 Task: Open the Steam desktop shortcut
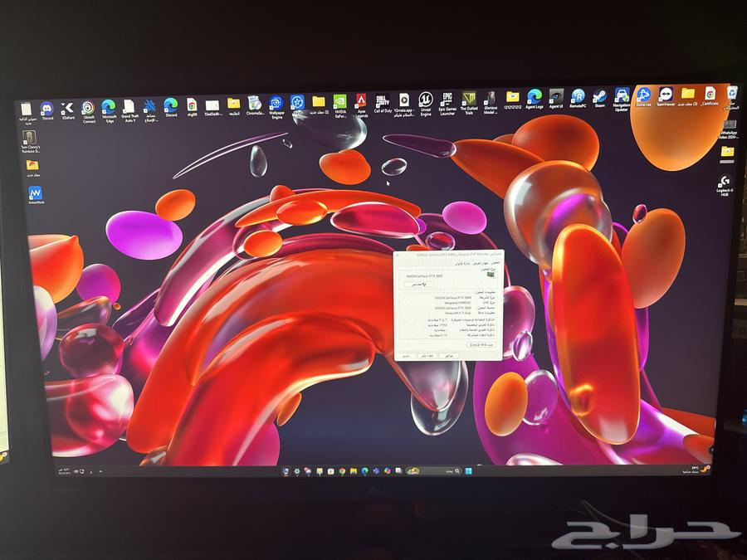(599, 96)
